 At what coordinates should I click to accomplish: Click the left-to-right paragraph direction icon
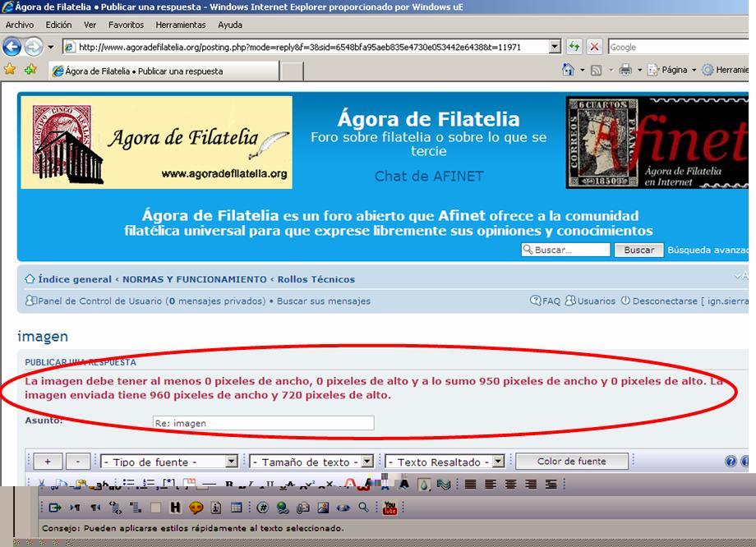click(x=76, y=508)
